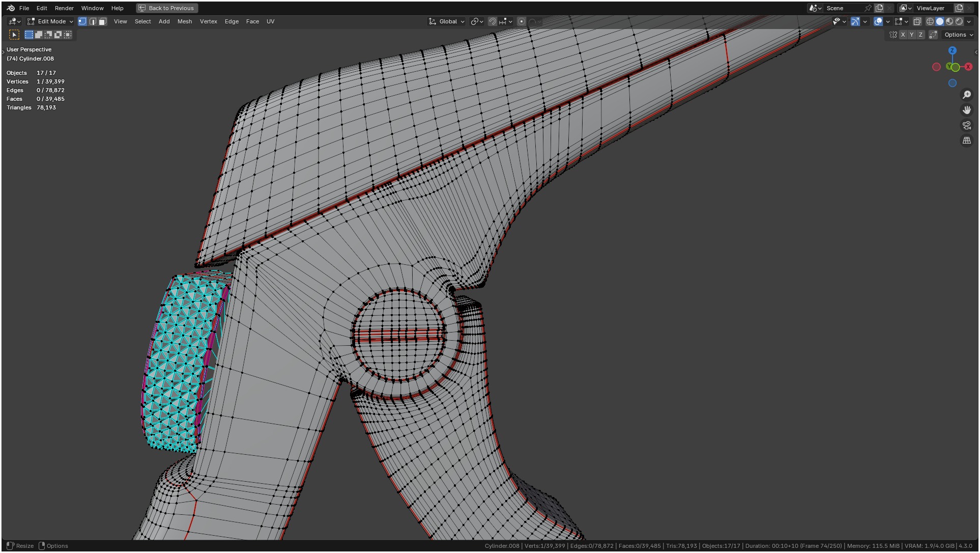980x553 pixels.
Task: Toggle X-ray display
Action: click(x=917, y=21)
